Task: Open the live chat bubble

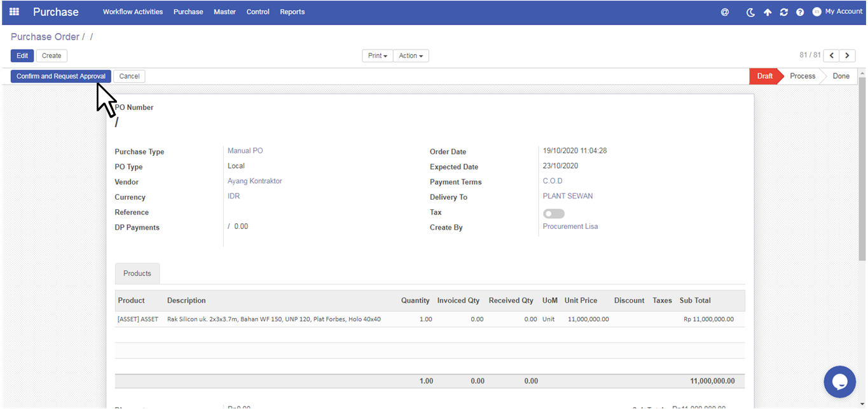Action: 839,382
